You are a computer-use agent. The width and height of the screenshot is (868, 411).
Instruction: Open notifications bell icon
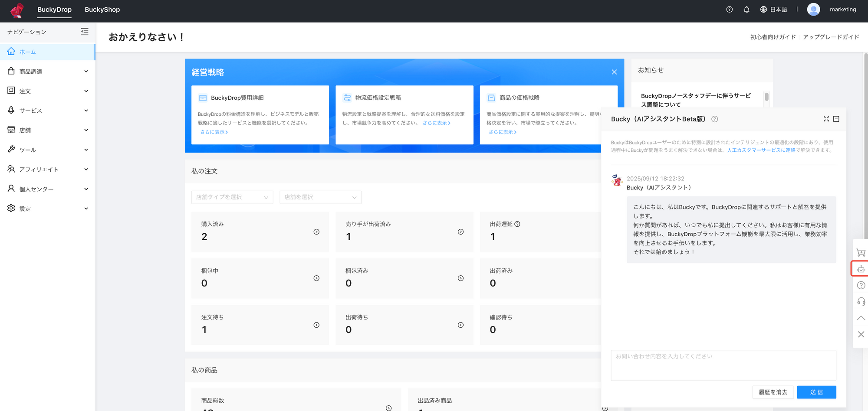pyautogui.click(x=746, y=10)
